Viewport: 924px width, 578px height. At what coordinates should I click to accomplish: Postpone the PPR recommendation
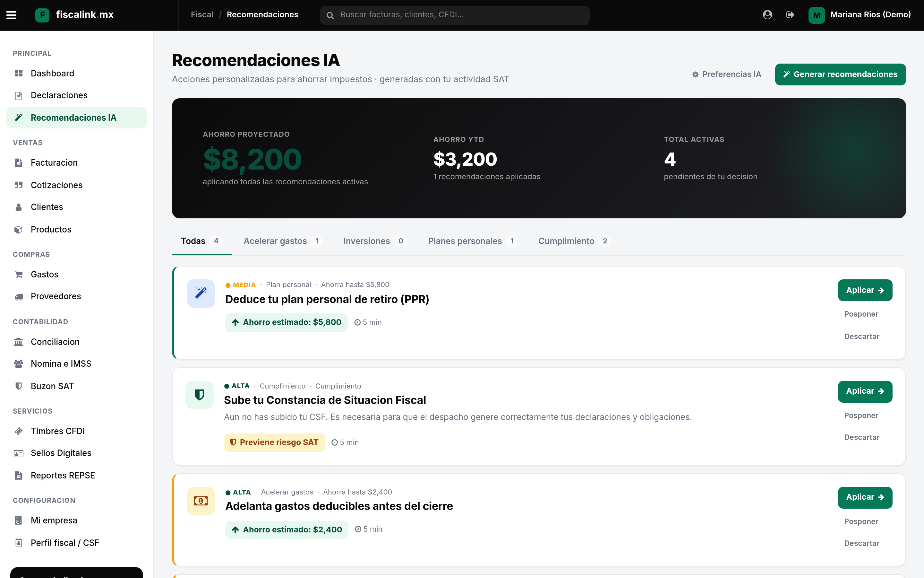[x=861, y=314]
